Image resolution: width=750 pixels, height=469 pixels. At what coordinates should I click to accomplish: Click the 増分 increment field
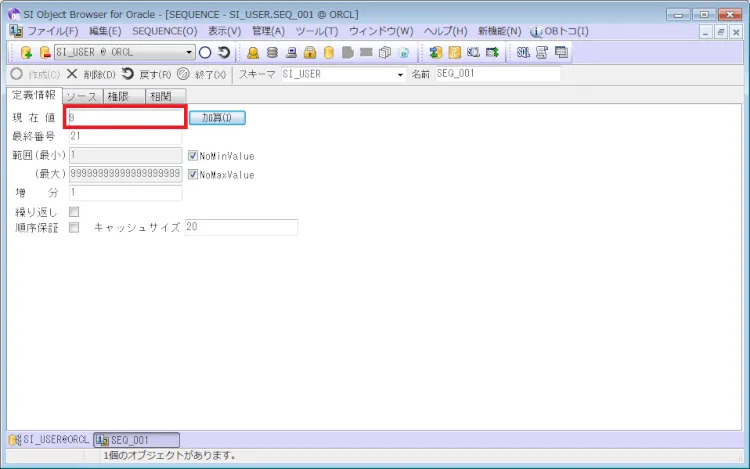tap(125, 193)
